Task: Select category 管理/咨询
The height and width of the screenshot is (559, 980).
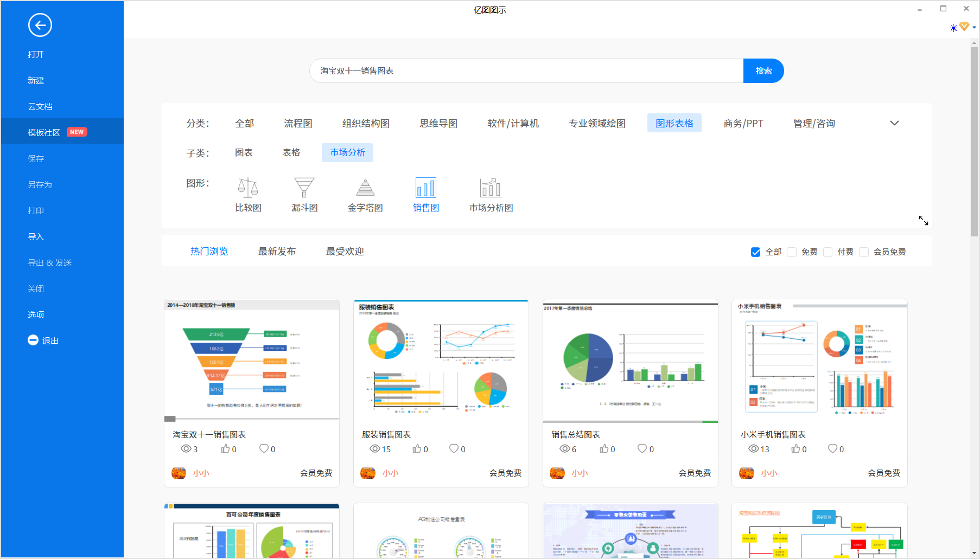Action: tap(814, 123)
